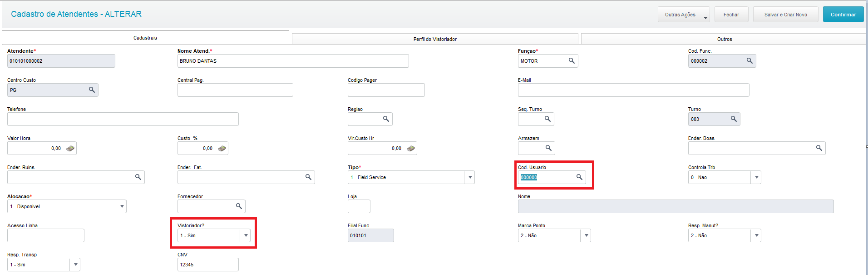The width and height of the screenshot is (868, 275).
Task: Expand Marca Ponto dropdown
Action: pos(586,235)
